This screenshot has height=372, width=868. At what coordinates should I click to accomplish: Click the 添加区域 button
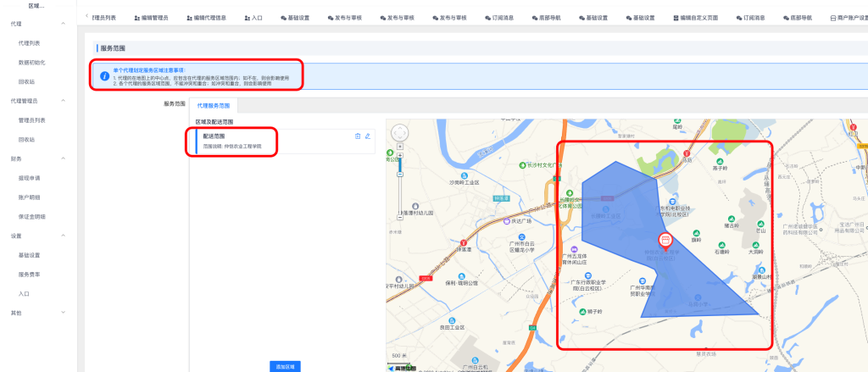pyautogui.click(x=284, y=366)
